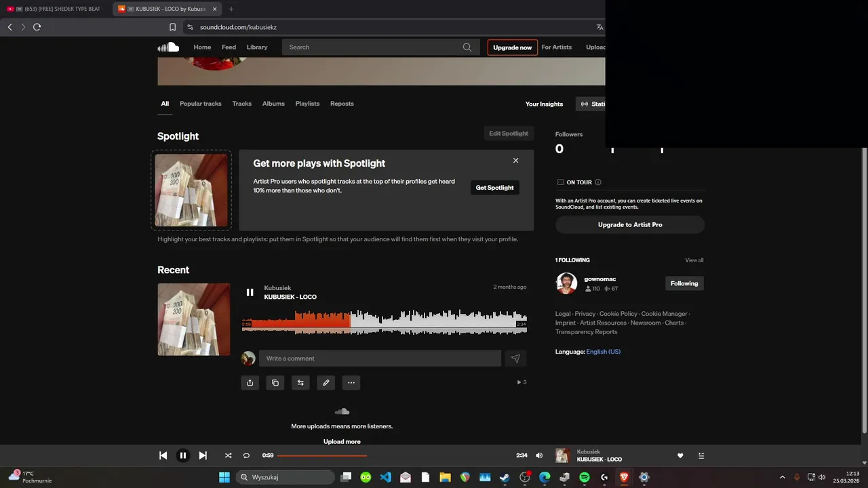Skip to previous track in bottom player

pos(163,455)
